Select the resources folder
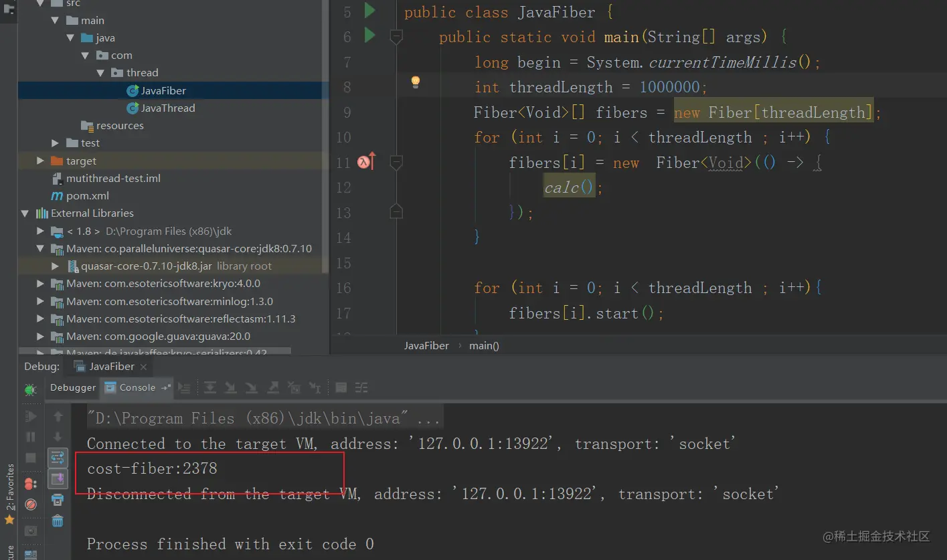This screenshot has width=947, height=560. pos(120,126)
